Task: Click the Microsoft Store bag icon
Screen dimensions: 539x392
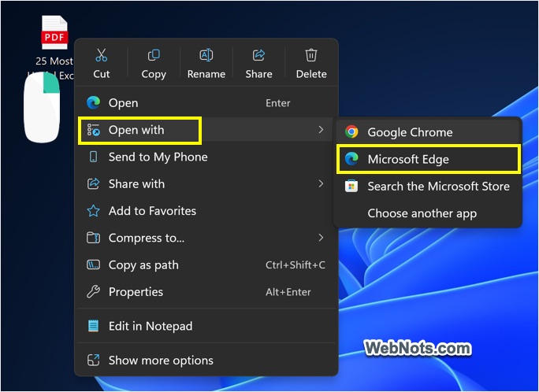Action: tap(351, 186)
